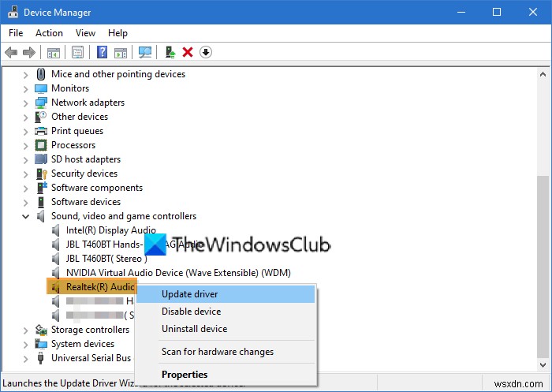Click the Software components icon
The image size is (552, 392).
click(x=42, y=188)
